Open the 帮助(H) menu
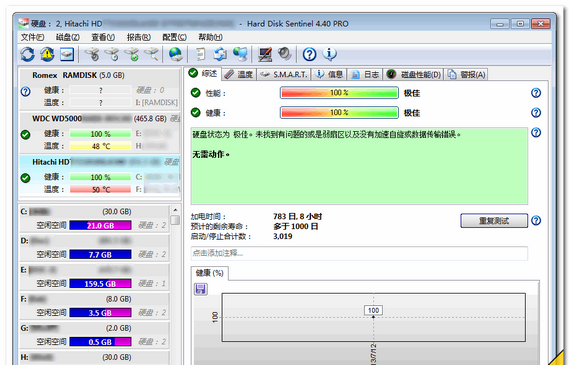The height and width of the screenshot is (365, 570). [210, 37]
